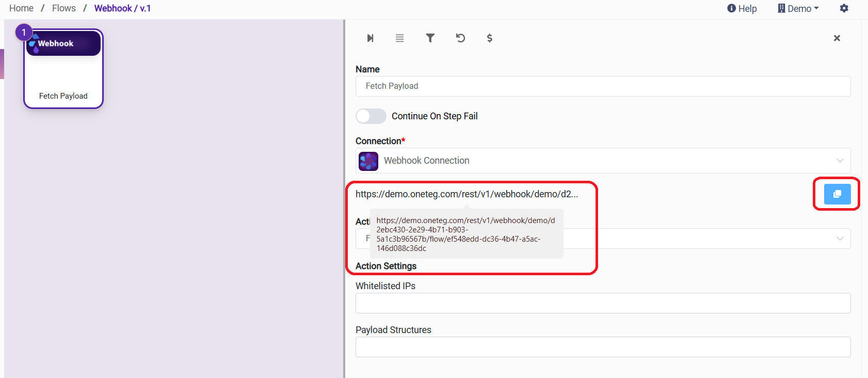Click the Webhook / v.1 breadcrumb
Image resolution: width=868 pixels, height=378 pixels.
122,8
